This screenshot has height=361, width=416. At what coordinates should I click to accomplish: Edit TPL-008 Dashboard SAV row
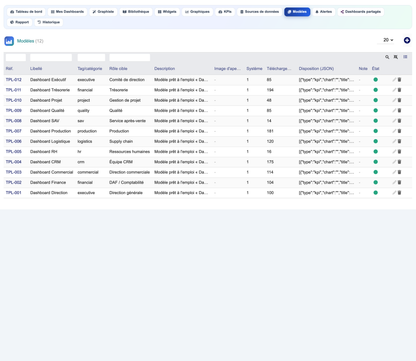(394, 121)
